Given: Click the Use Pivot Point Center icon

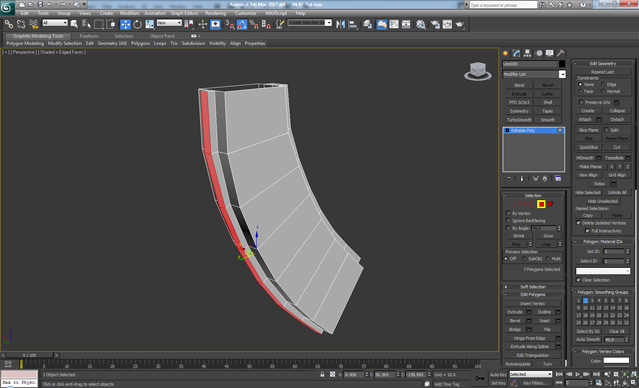Looking at the screenshot, I should coord(189,24).
